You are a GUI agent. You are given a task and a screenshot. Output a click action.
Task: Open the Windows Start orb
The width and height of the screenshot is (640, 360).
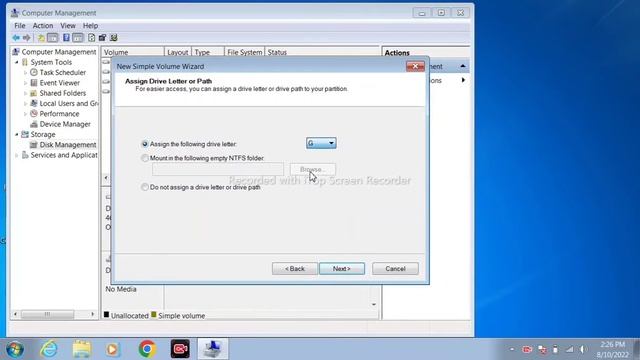click(x=15, y=349)
